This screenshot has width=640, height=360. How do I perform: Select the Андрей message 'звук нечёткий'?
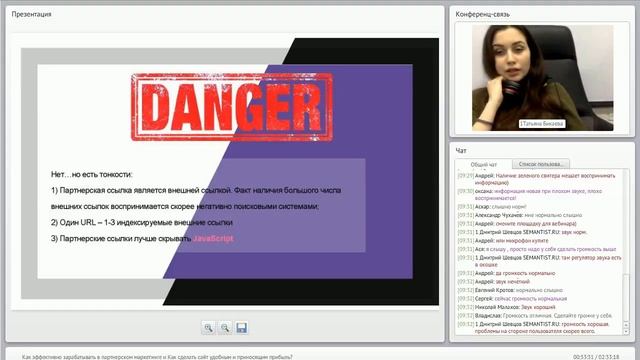click(493, 282)
